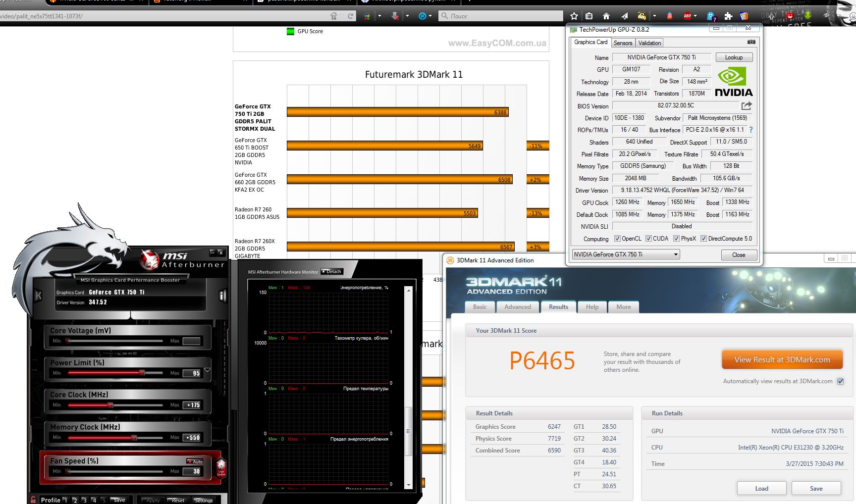Click the browser search field
Image resolution: width=856 pixels, height=504 pixels.
coord(501,16)
